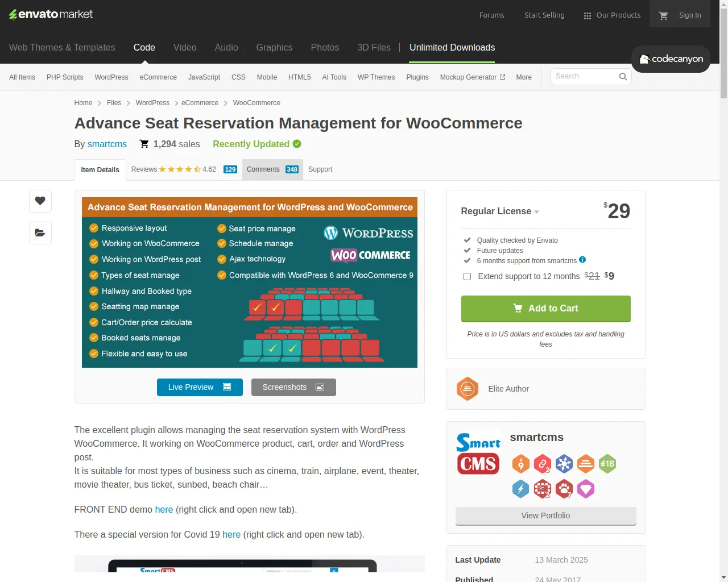Select the Code menu item
The height and width of the screenshot is (582, 728).
pos(144,48)
